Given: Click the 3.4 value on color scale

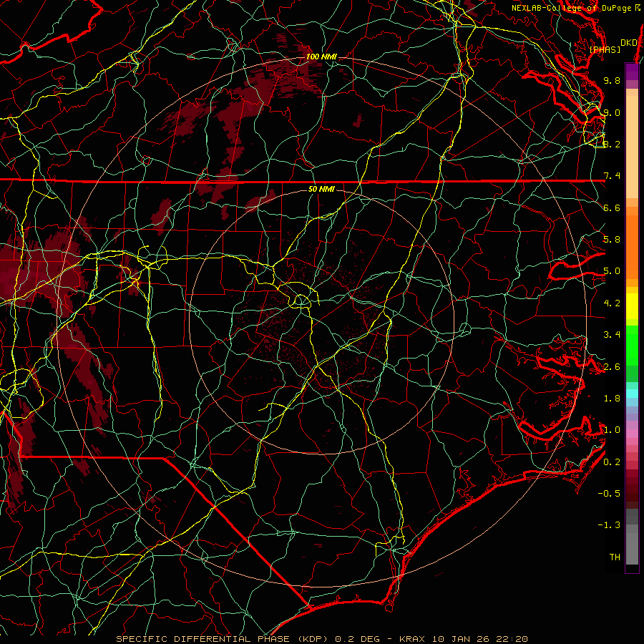Looking at the screenshot, I should click(x=612, y=335).
